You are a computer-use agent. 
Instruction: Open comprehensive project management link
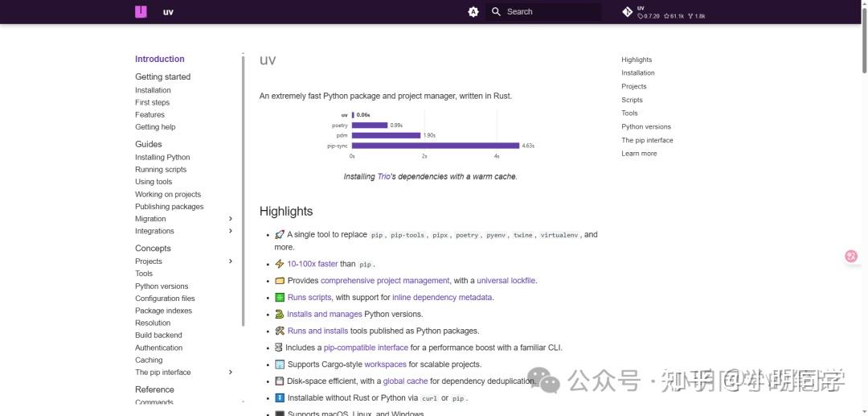point(385,281)
